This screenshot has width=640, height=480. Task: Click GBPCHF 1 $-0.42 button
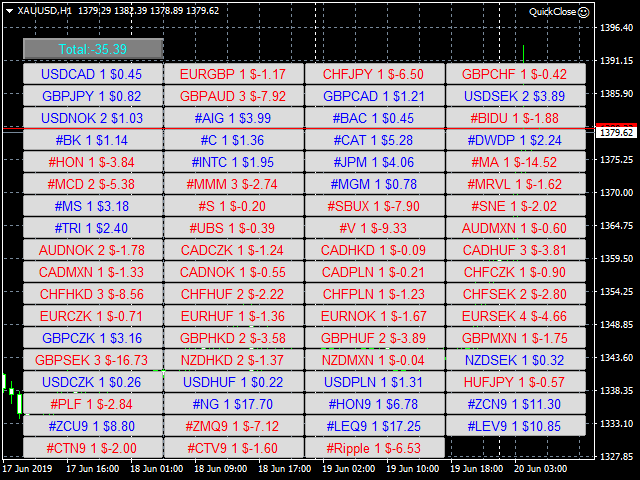point(516,74)
